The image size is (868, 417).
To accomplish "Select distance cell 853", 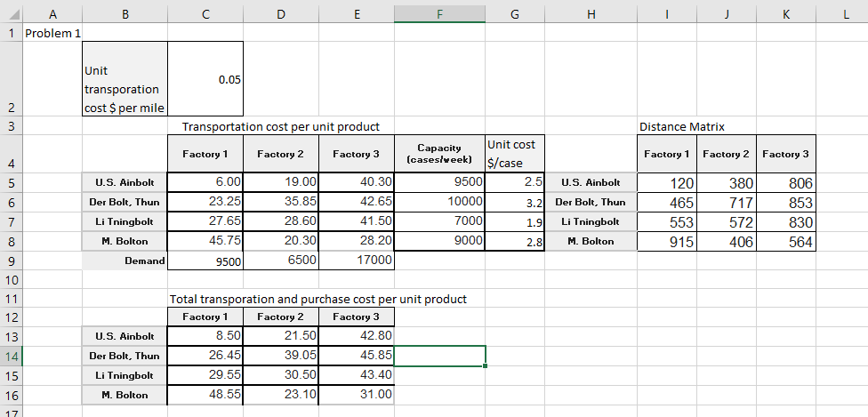I will click(x=786, y=202).
